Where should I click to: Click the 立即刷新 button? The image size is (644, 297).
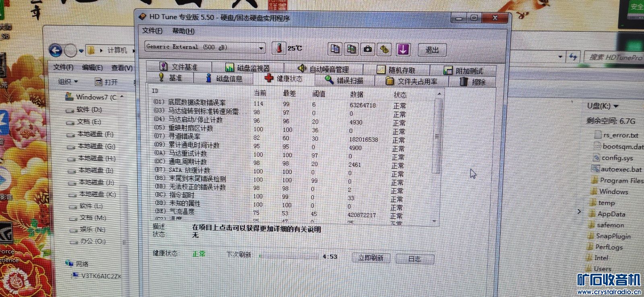click(x=371, y=258)
